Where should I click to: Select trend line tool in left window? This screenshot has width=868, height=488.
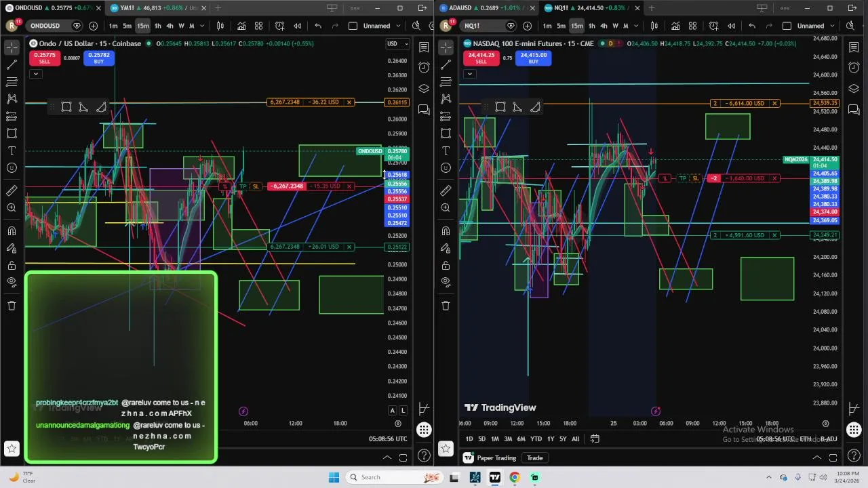[12, 64]
